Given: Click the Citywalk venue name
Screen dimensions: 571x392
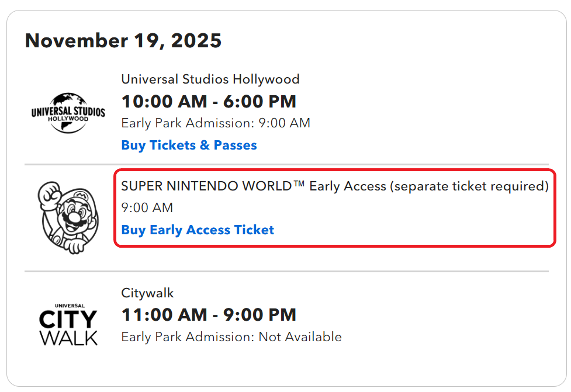Looking at the screenshot, I should 147,293.
